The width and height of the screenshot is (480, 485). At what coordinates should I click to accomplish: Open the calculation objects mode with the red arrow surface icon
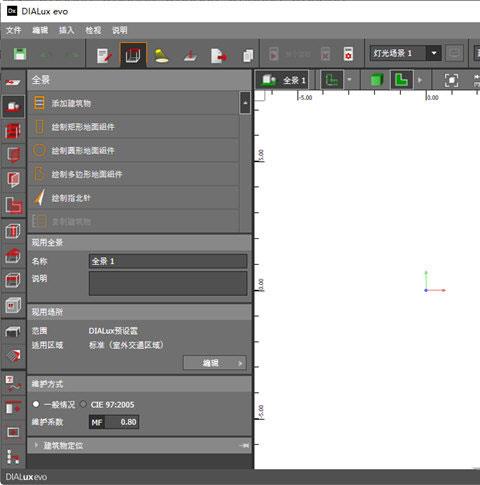(190, 56)
